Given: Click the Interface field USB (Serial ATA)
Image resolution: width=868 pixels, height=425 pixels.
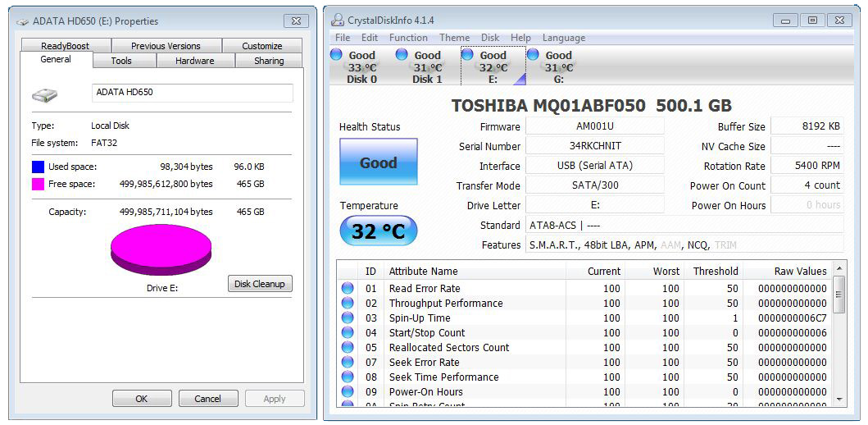Looking at the screenshot, I should point(594,166).
